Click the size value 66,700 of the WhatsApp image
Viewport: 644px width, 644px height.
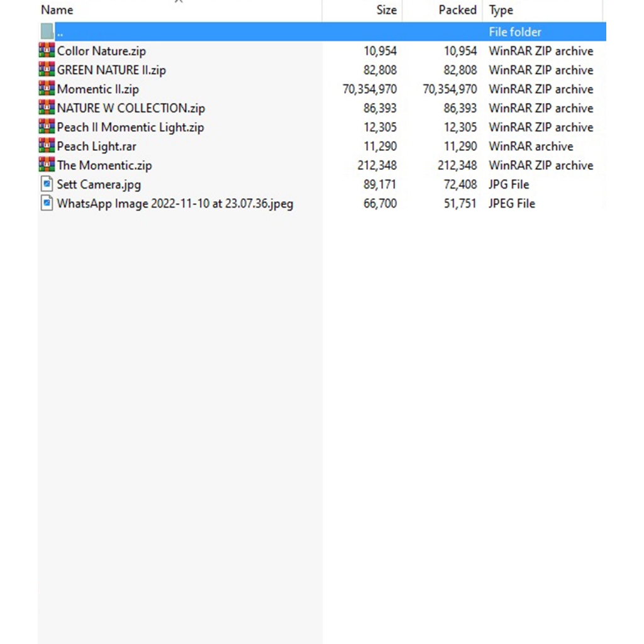coord(380,204)
